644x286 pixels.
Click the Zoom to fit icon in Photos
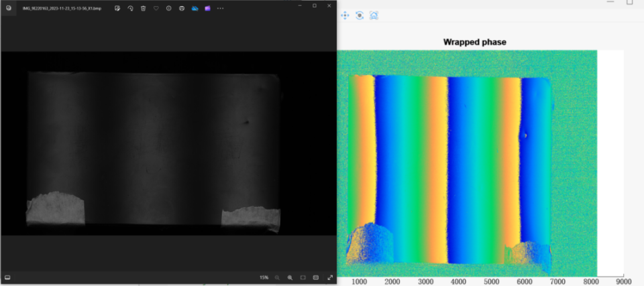pos(303,278)
